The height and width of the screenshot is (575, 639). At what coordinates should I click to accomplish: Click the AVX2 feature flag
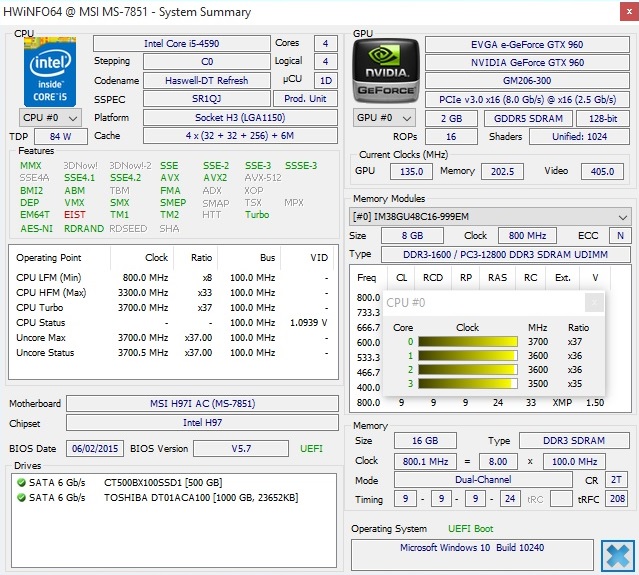click(x=215, y=178)
